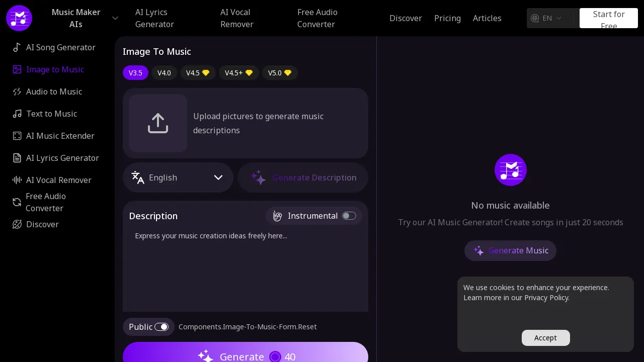Expand the Music Maker AIs dropdown
This screenshot has height=362, width=644.
click(x=115, y=18)
